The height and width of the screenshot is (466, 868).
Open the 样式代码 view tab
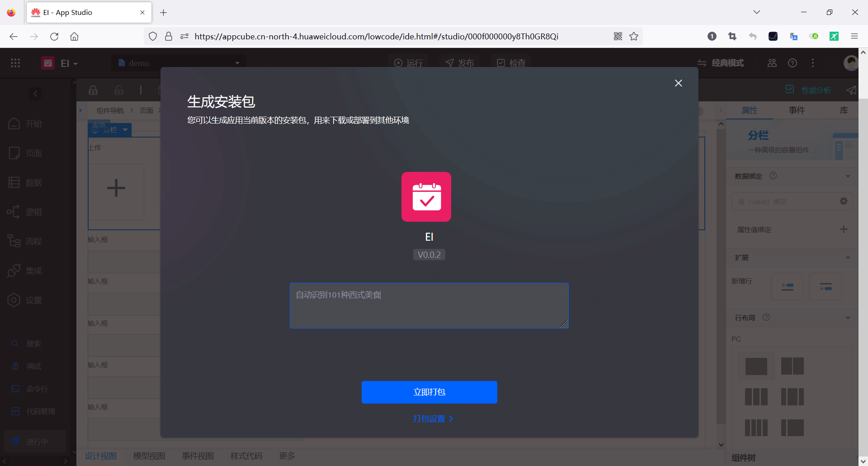coord(246,456)
